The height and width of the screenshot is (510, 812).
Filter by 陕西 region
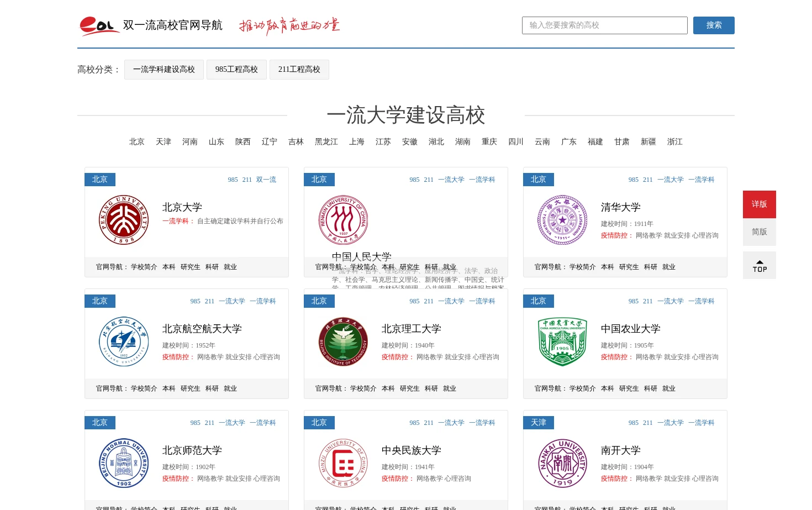(243, 142)
